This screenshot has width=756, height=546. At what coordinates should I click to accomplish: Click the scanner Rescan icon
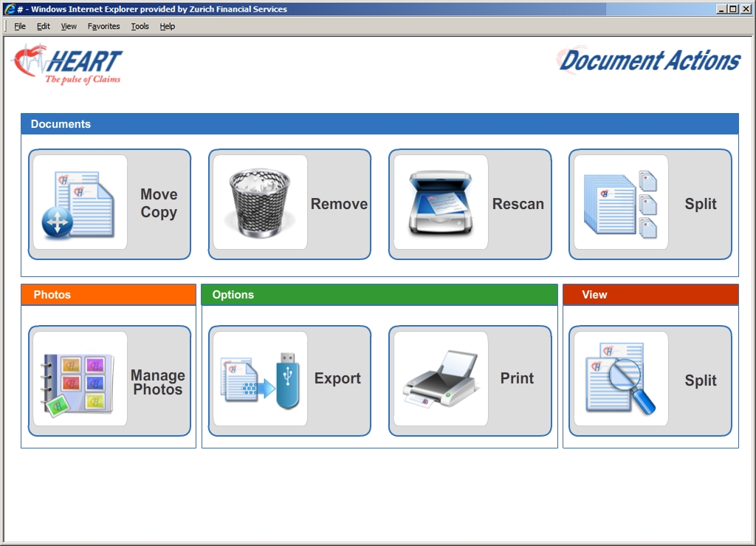tap(441, 202)
